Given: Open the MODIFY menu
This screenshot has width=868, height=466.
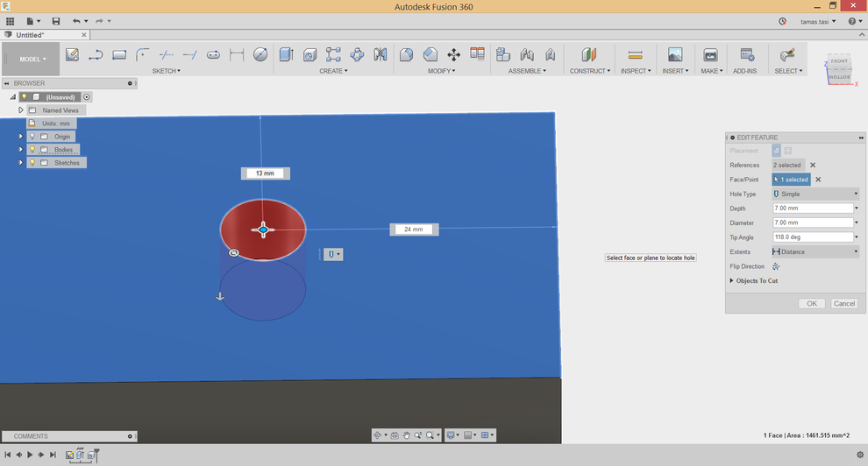Looking at the screenshot, I should tap(441, 71).
